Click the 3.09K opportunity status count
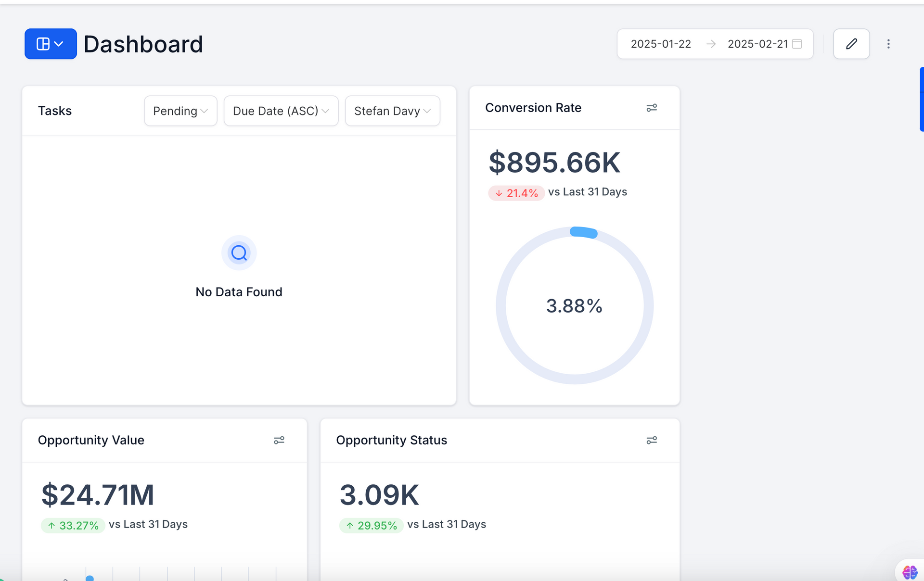 coord(379,495)
